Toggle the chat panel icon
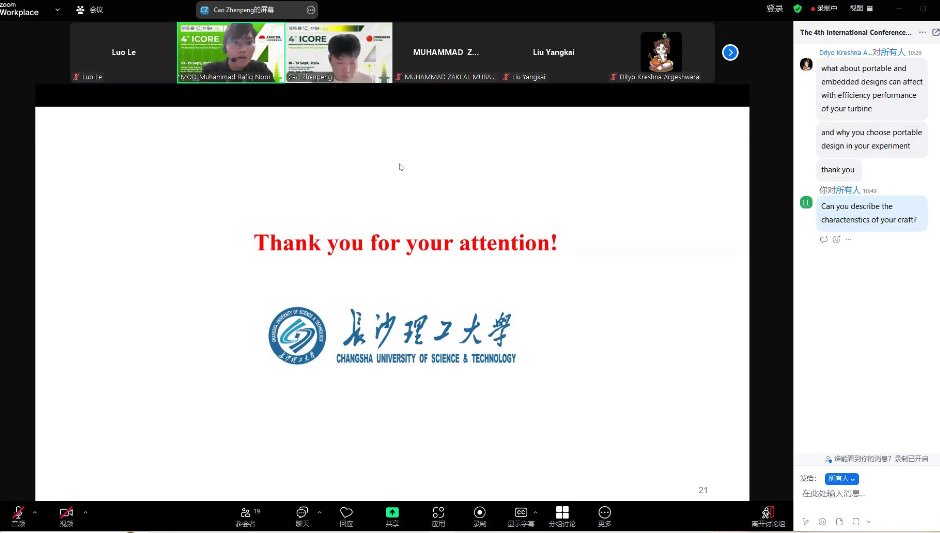This screenshot has width=940, height=533. [x=302, y=513]
